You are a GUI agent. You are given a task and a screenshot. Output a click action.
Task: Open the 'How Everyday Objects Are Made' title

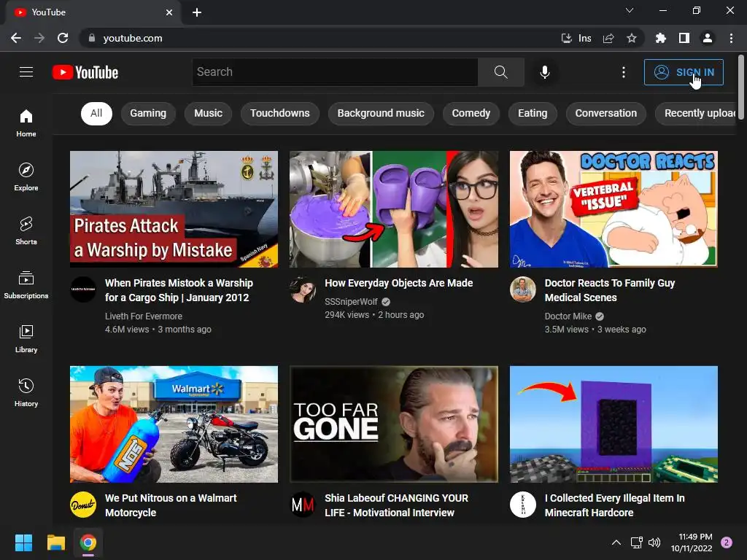(399, 283)
